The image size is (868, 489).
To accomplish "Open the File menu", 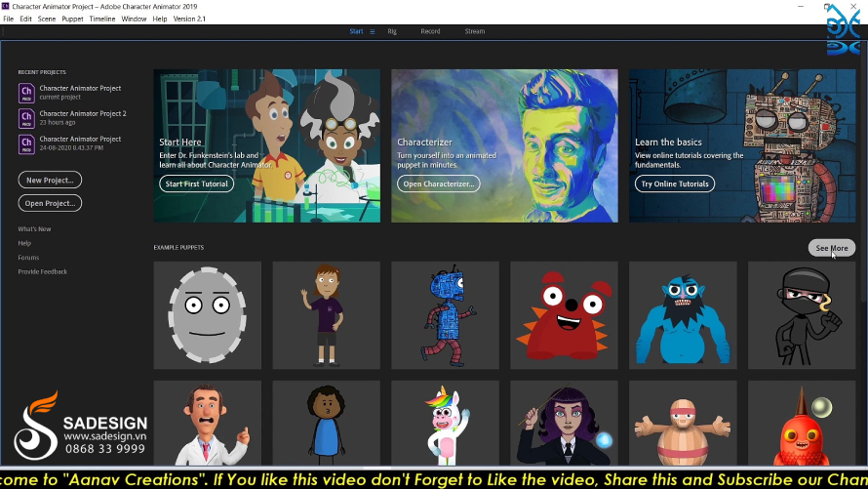I will point(9,19).
